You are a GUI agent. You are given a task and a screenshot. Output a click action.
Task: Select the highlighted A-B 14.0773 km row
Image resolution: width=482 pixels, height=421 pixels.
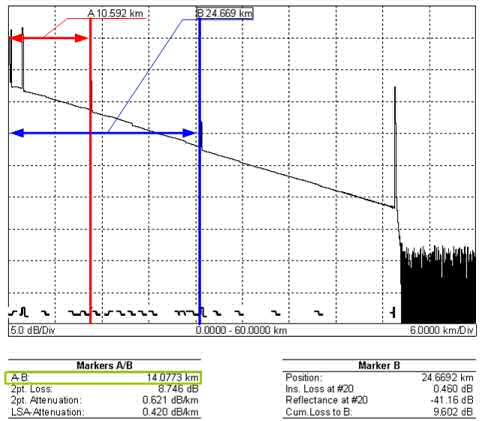coord(103,378)
